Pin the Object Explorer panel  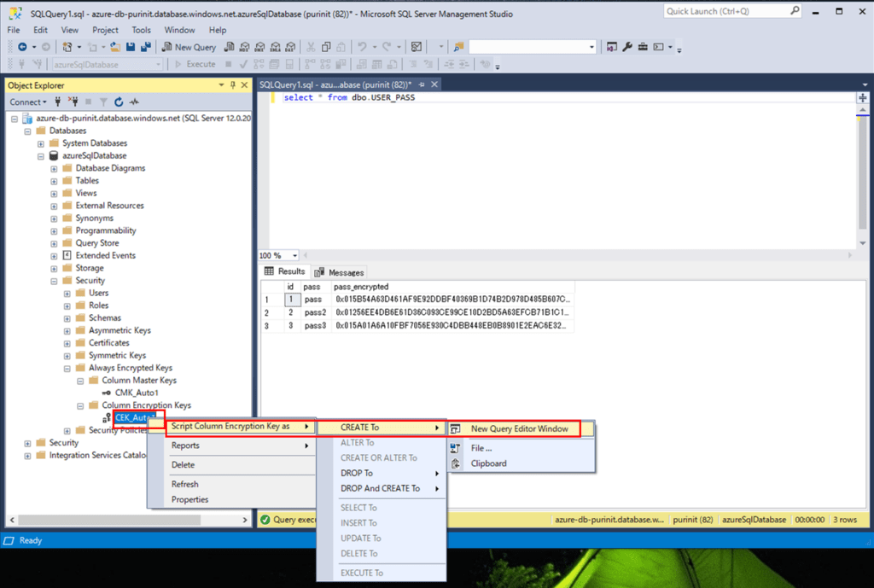point(233,85)
